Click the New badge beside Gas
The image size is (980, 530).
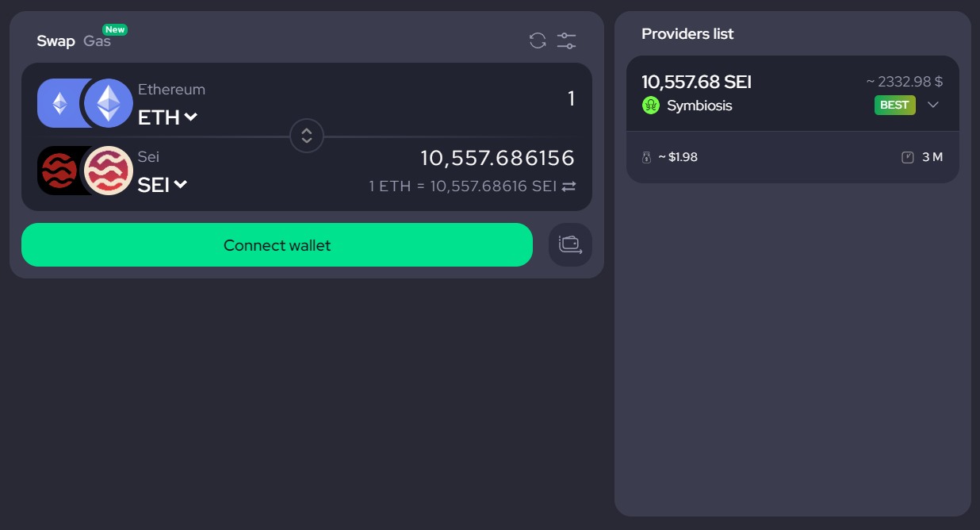point(115,29)
